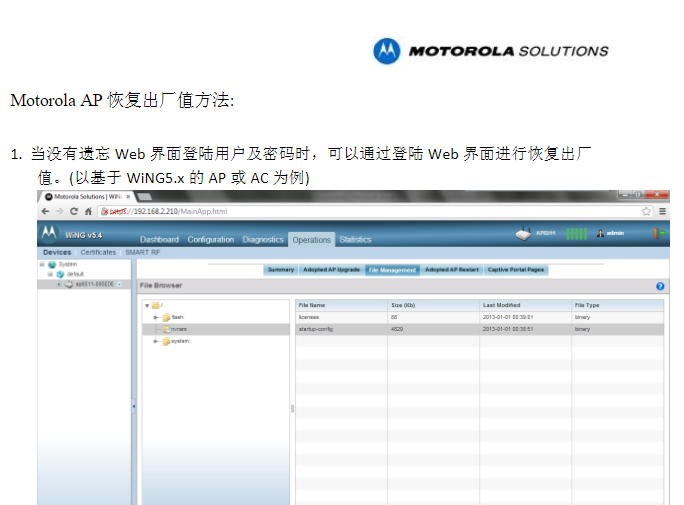Image resolution: width=684 pixels, height=505 pixels.
Task: Click the Motorola logo in WiNG header
Action: pos(49,232)
